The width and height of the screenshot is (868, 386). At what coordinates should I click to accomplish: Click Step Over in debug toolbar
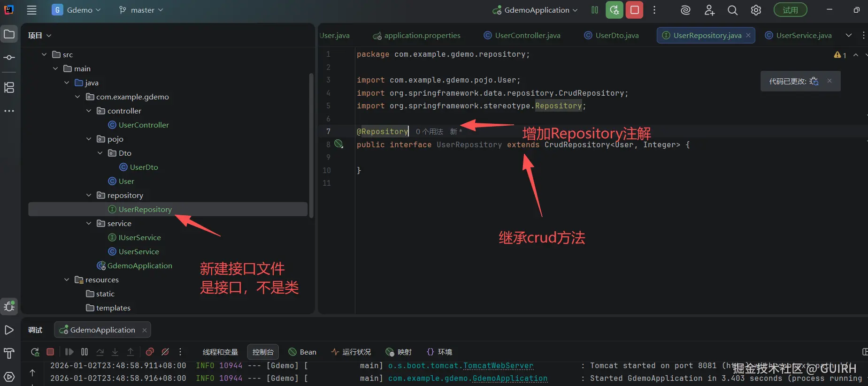(x=100, y=352)
